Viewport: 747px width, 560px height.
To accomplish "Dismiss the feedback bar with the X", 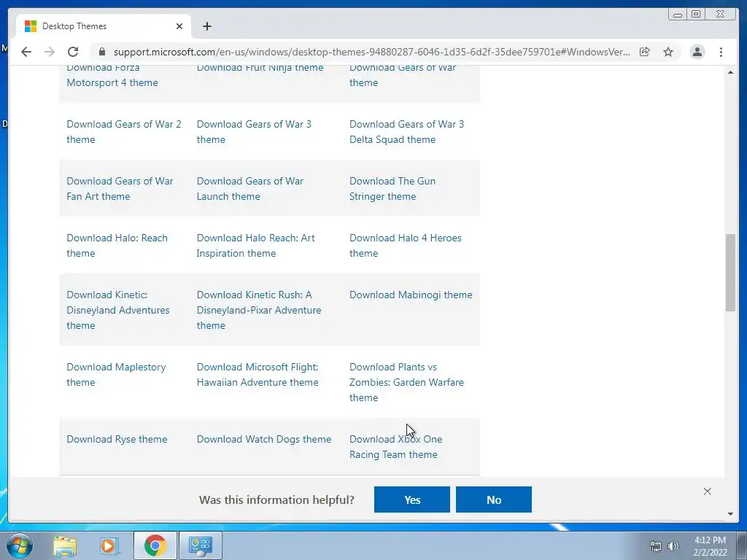I will pos(708,491).
